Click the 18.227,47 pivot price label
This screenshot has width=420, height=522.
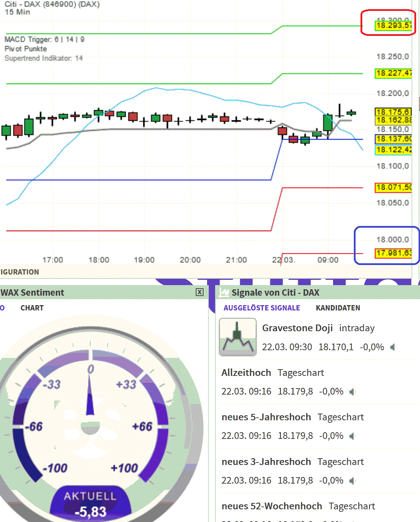393,73
